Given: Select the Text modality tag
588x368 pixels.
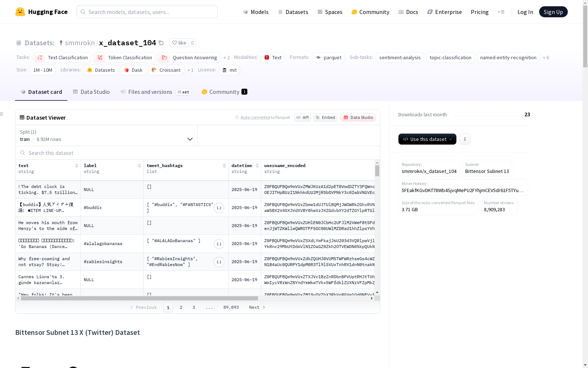Looking at the screenshot, I should click(273, 57).
